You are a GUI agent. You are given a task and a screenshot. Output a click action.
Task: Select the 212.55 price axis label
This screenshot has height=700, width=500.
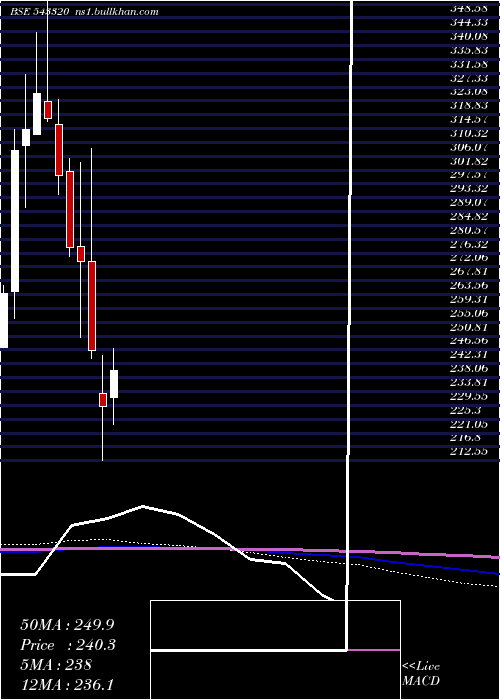pyautogui.click(x=469, y=451)
